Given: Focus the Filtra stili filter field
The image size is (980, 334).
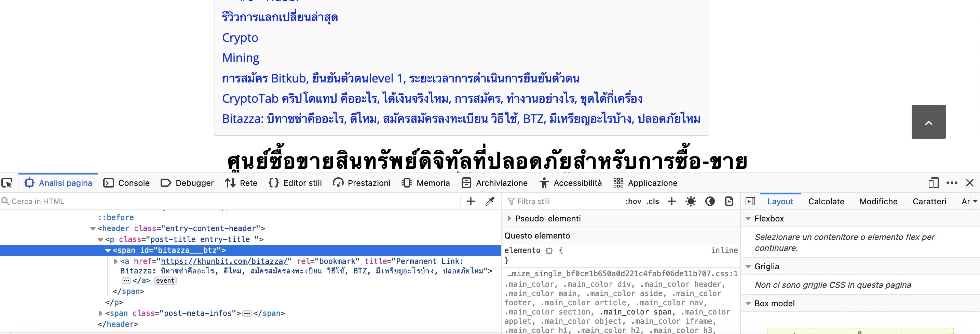Looking at the screenshot, I should coord(563,202).
